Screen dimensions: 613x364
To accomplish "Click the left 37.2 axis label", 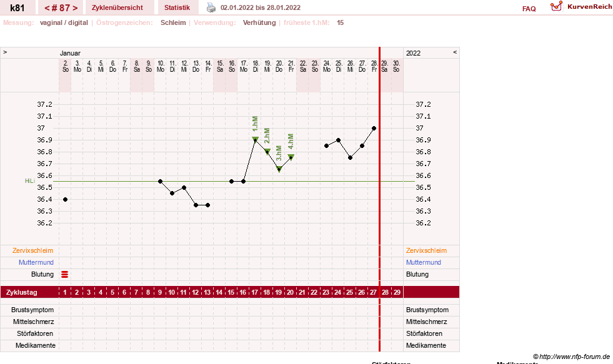I will click(x=44, y=104).
